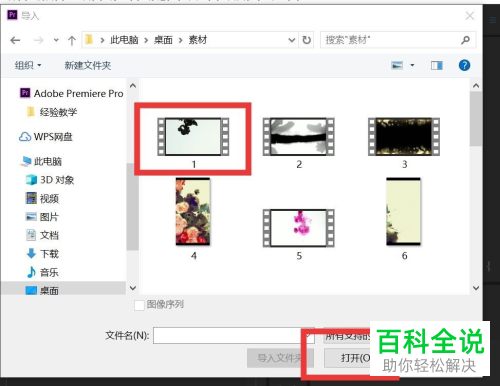Screen dimensions: 500x386
Task: Click the folder icon in address bar
Action: click(89, 40)
